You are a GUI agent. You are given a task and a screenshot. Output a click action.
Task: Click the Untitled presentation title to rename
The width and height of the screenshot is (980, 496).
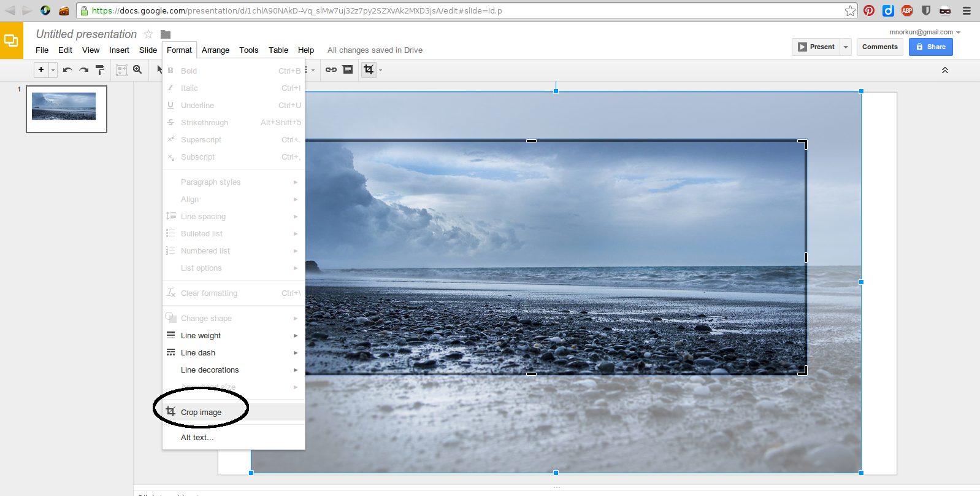(86, 34)
